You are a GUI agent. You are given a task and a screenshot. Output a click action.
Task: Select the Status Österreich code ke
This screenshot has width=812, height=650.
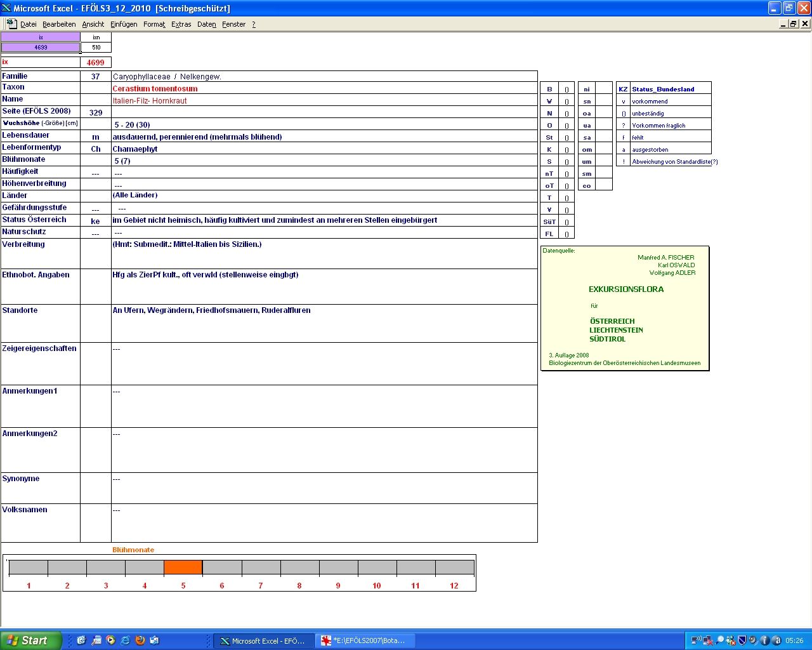96,221
